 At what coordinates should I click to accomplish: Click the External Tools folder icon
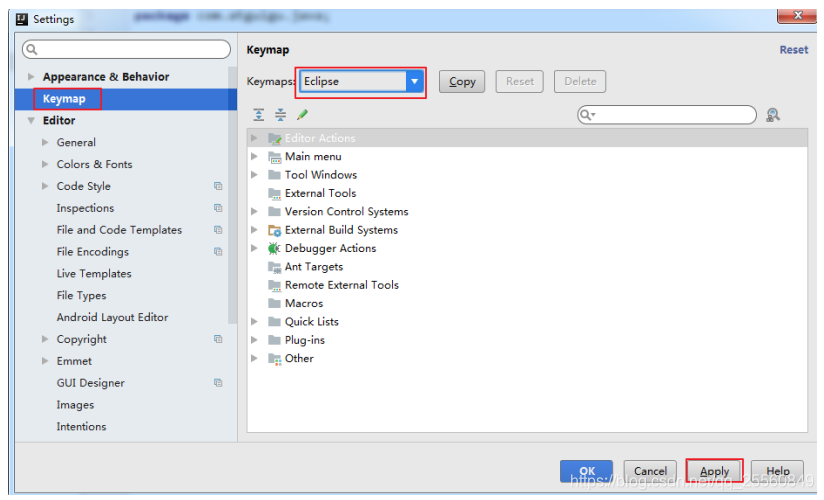click(274, 193)
